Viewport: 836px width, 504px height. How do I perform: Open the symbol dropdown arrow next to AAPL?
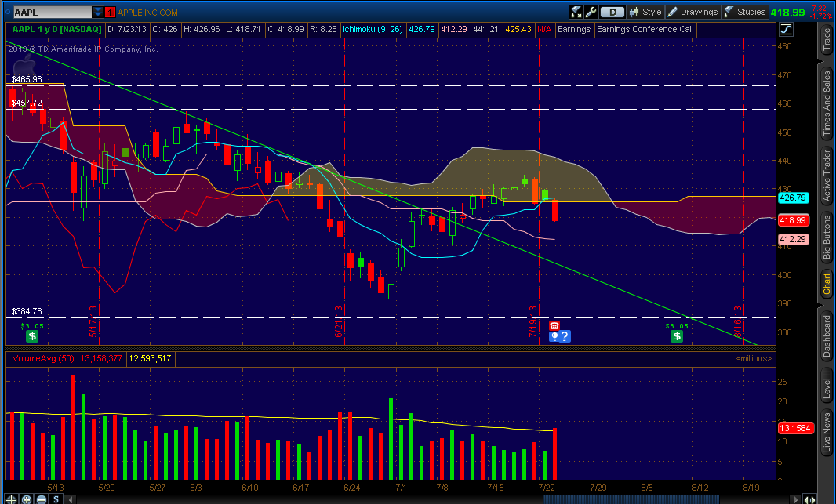coord(98,13)
